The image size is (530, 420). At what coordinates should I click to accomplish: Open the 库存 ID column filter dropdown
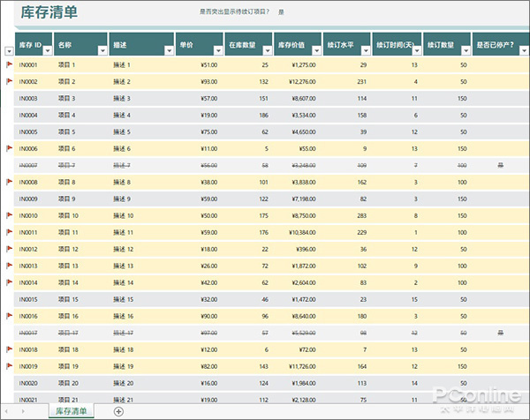click(47, 52)
